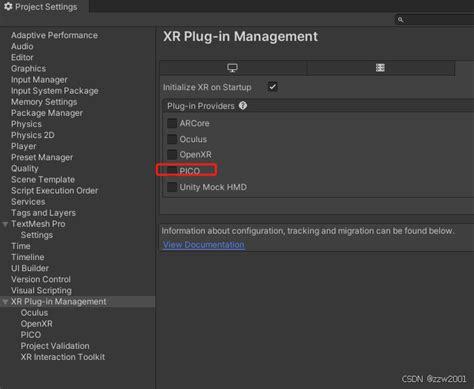The image size is (474, 389).
Task: Enable the Oculus plug-in provider checkbox
Action: pyautogui.click(x=172, y=139)
